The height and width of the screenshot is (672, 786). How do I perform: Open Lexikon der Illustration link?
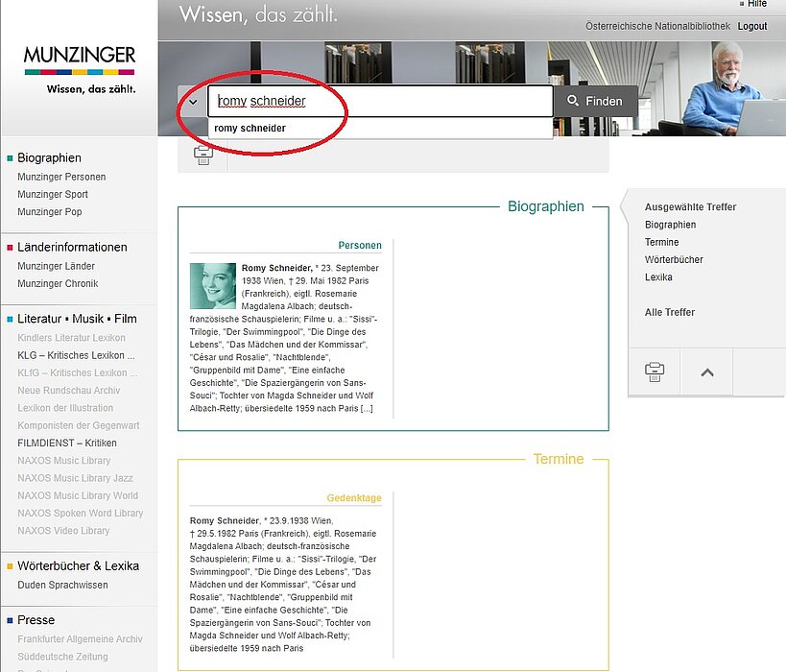pos(65,408)
